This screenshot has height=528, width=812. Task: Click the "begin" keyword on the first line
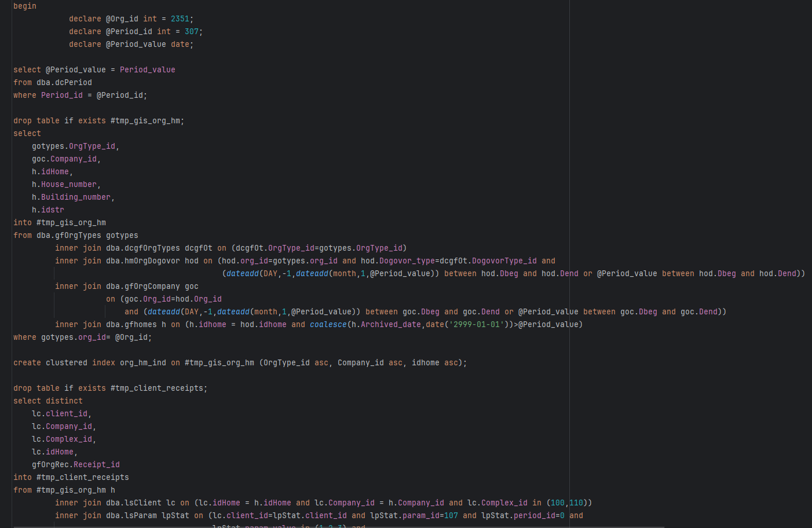[25, 6]
